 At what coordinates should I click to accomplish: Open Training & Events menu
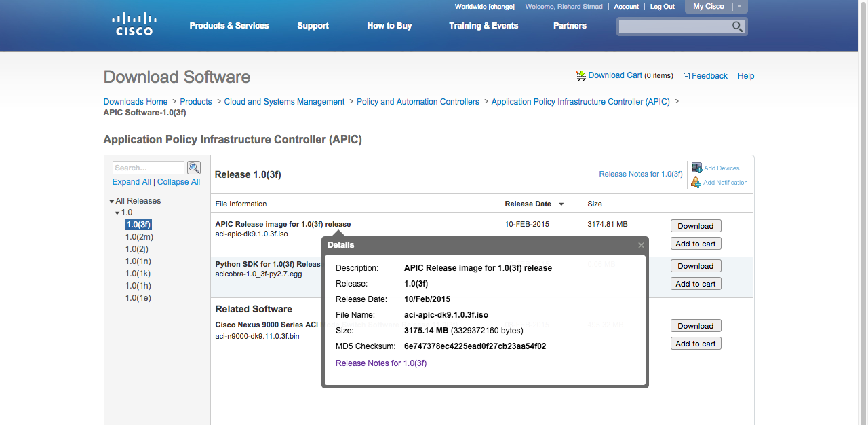(x=484, y=26)
